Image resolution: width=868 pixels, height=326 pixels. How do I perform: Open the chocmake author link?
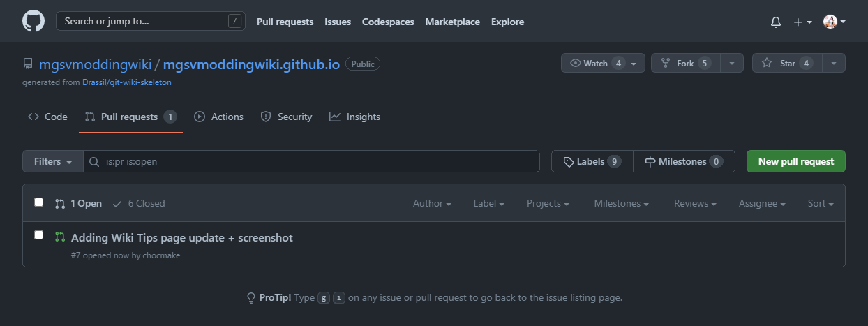coord(161,255)
